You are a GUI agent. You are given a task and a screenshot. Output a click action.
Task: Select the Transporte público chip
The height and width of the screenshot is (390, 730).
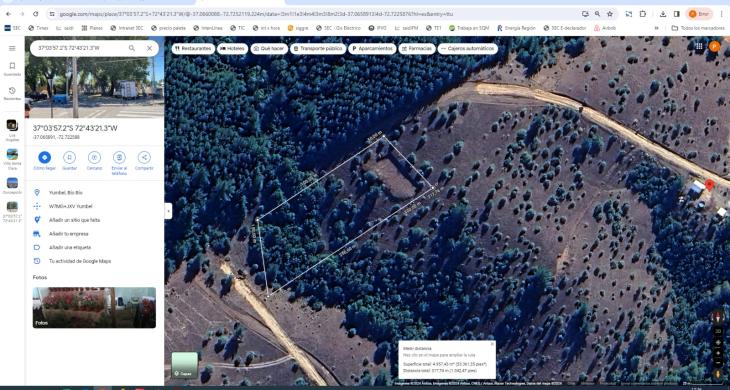(x=318, y=48)
